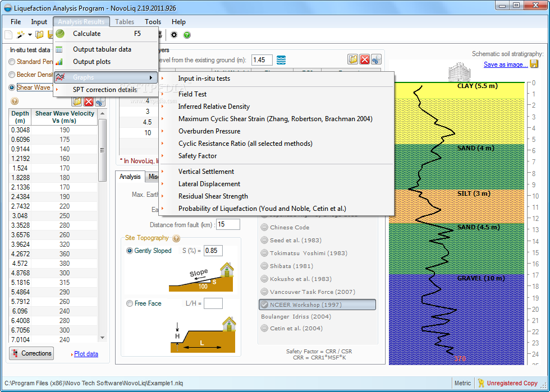Screen dimensions: 550x392
Task: Open the Help menu
Action: [178, 22]
